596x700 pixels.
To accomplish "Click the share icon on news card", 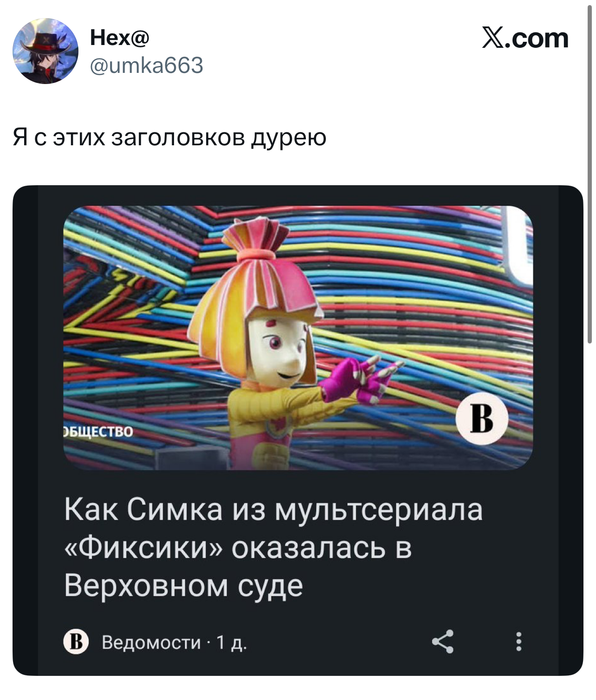I will pos(443,642).
